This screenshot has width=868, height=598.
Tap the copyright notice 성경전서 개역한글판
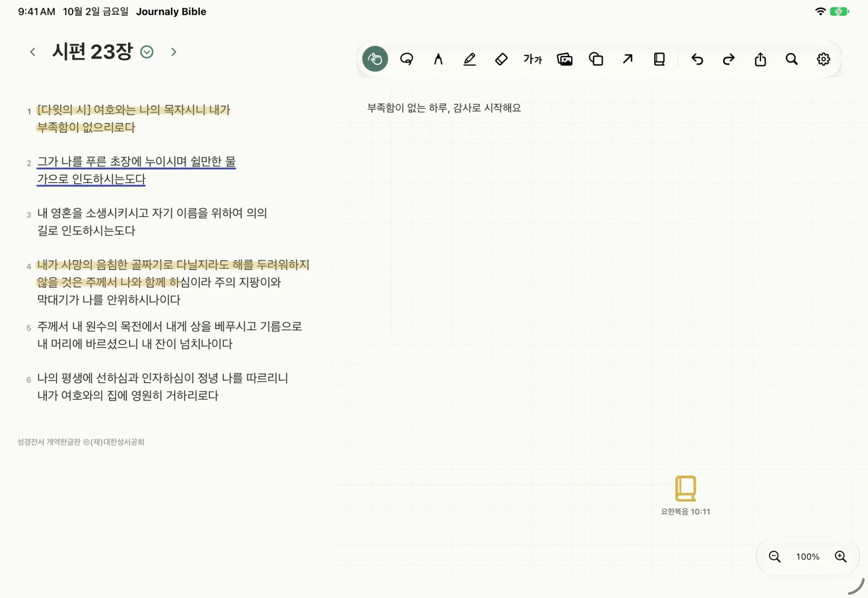81,442
